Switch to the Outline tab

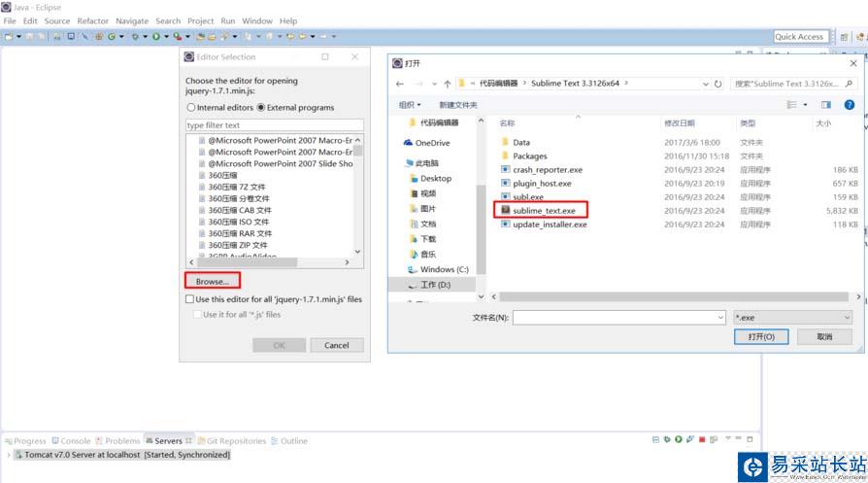[289, 441]
